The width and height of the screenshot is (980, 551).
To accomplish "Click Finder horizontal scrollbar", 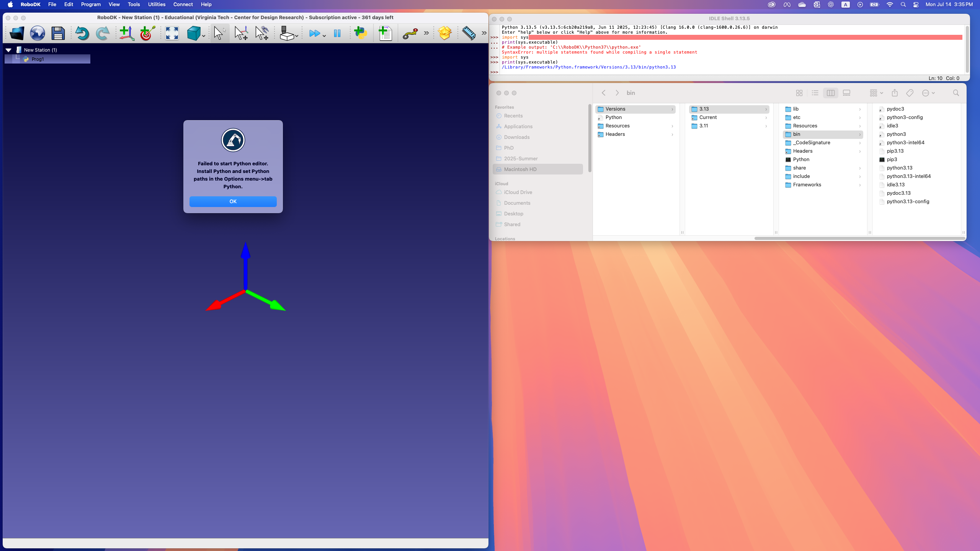I will [859, 238].
